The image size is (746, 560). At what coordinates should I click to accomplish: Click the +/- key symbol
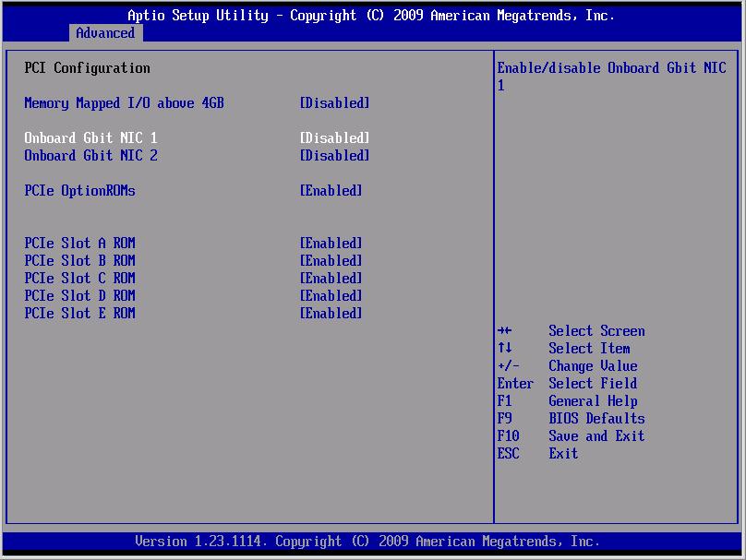[x=508, y=366]
